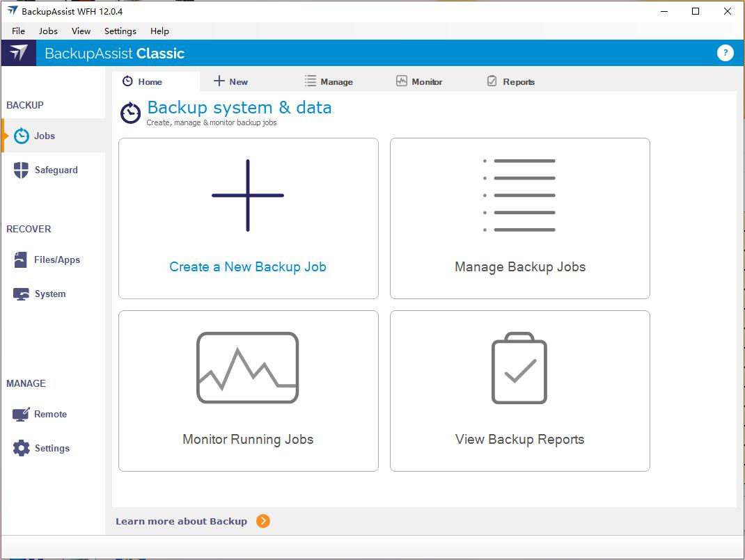Open the View menu
This screenshot has width=745, height=560.
tap(81, 31)
